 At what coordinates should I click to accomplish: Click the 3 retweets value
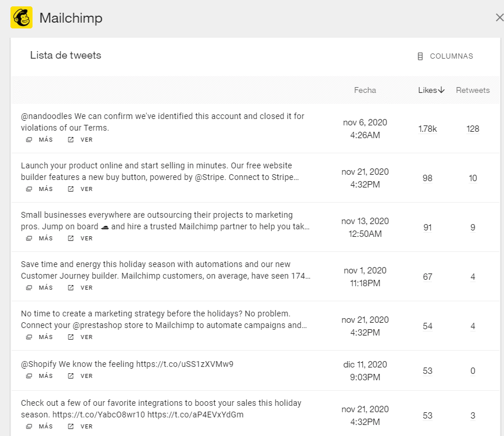point(473,416)
